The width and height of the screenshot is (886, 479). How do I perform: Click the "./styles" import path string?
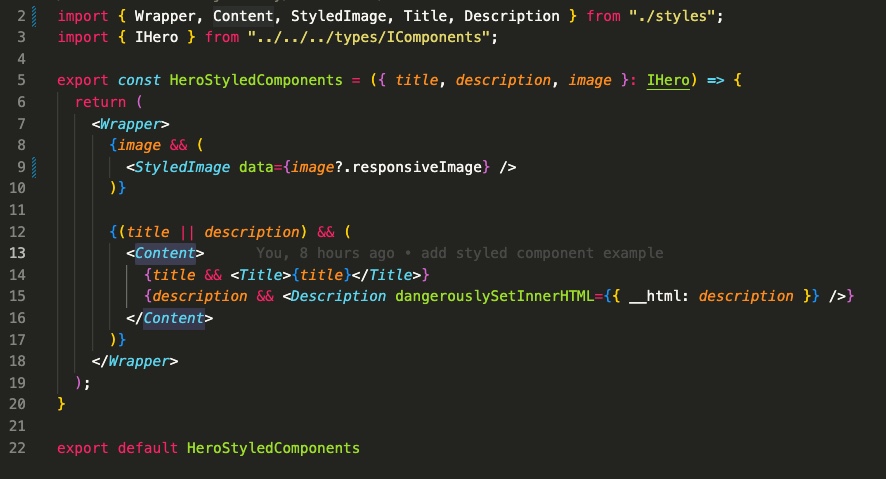[672, 16]
